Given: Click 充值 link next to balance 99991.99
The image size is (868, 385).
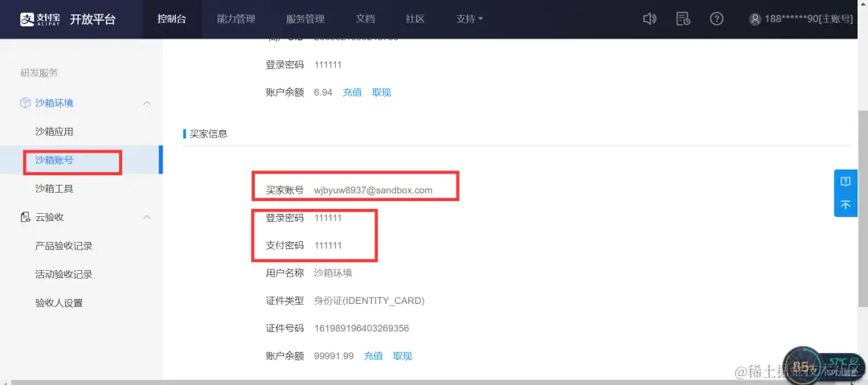Looking at the screenshot, I should pyautogui.click(x=373, y=356).
